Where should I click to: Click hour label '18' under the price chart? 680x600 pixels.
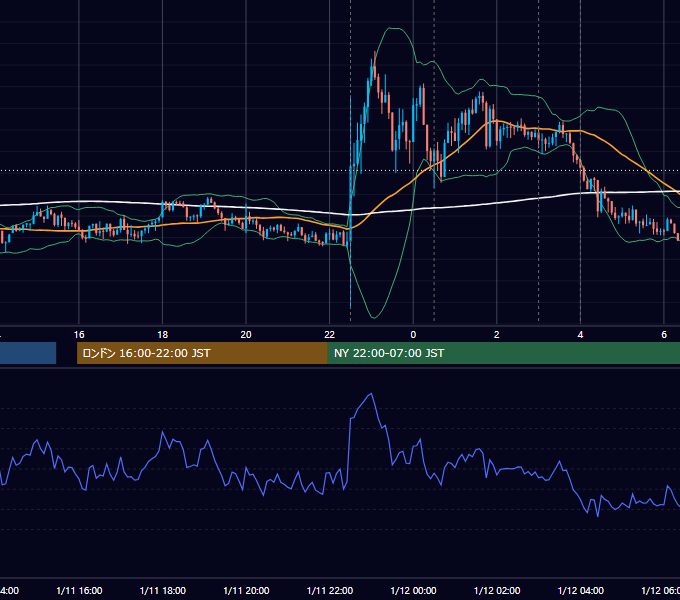click(163, 335)
